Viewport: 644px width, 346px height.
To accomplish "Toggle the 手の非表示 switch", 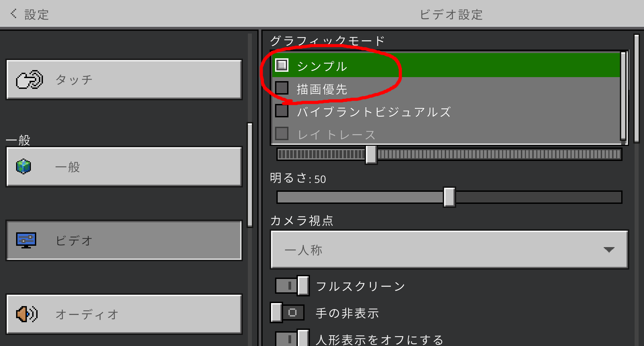I will click(287, 312).
